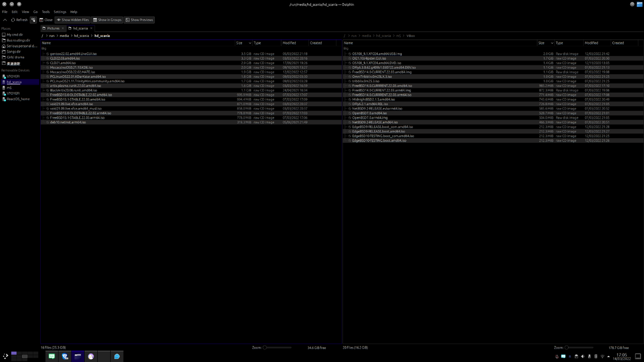Open the Go menu
Image resolution: width=644 pixels, height=362 pixels.
pyautogui.click(x=35, y=12)
